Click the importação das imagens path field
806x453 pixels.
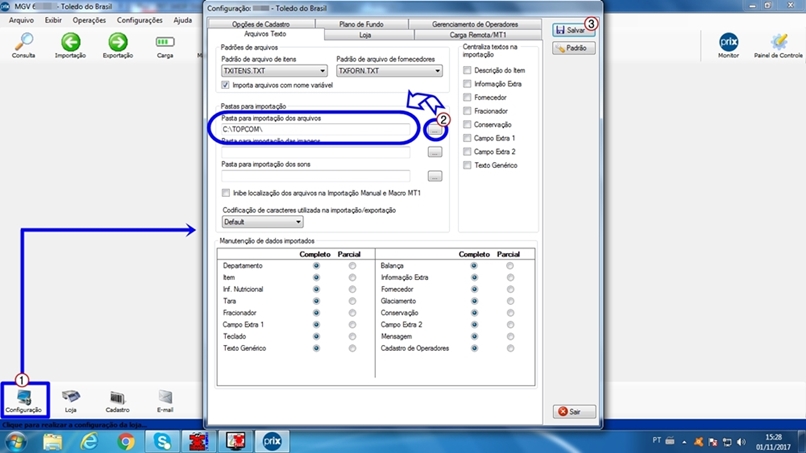[316, 152]
